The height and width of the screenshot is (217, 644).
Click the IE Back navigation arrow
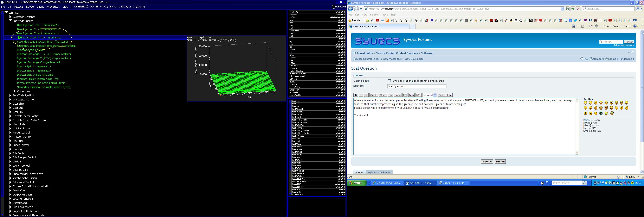coord(350,9)
